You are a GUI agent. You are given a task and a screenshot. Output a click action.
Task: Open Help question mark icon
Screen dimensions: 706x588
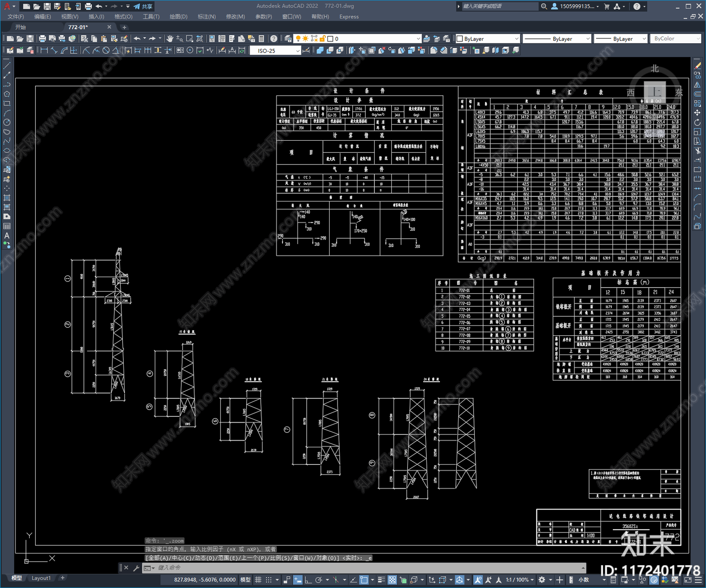click(x=274, y=39)
